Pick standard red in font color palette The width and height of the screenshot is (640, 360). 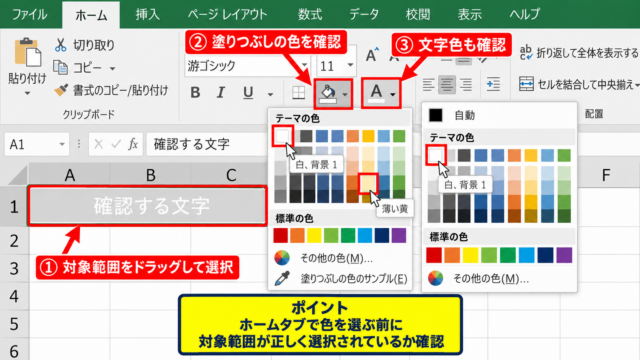tap(434, 255)
